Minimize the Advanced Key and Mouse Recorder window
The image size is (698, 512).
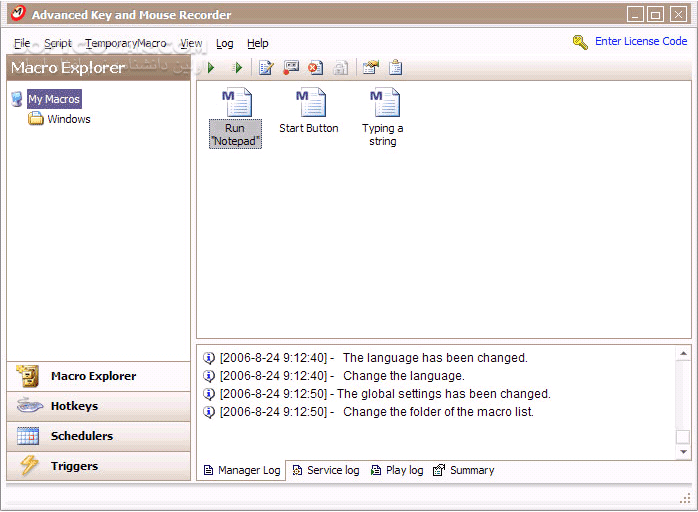tap(635, 14)
